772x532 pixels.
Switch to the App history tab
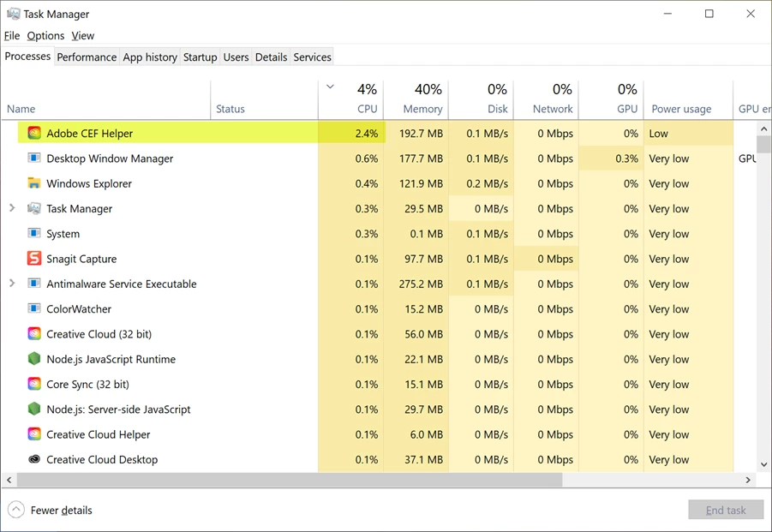click(x=150, y=57)
